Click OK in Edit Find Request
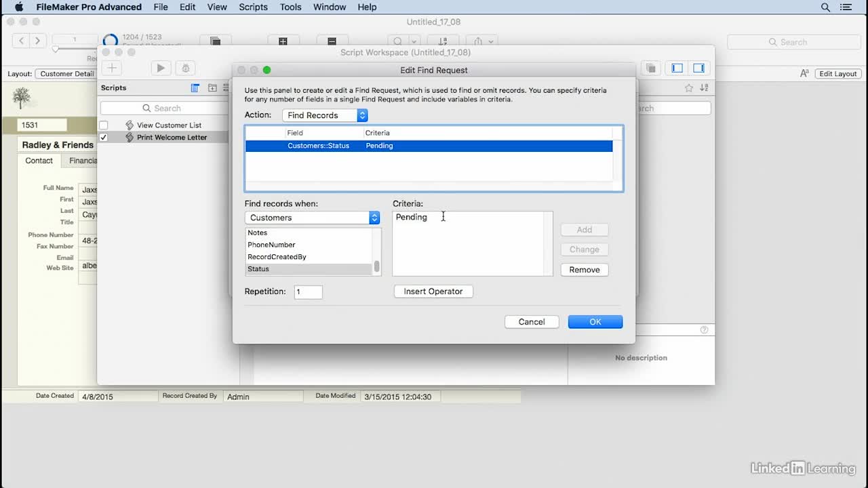This screenshot has width=868, height=488. coord(595,322)
